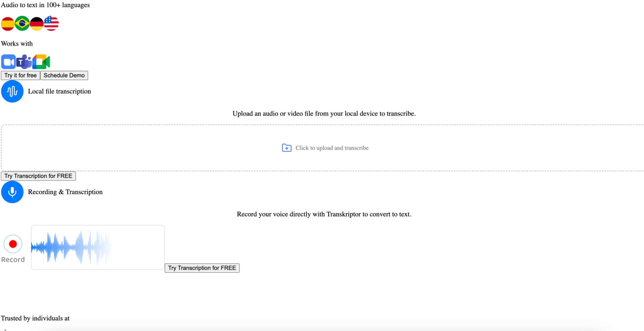
Task: Click the Google Meet icon
Action: click(41, 62)
